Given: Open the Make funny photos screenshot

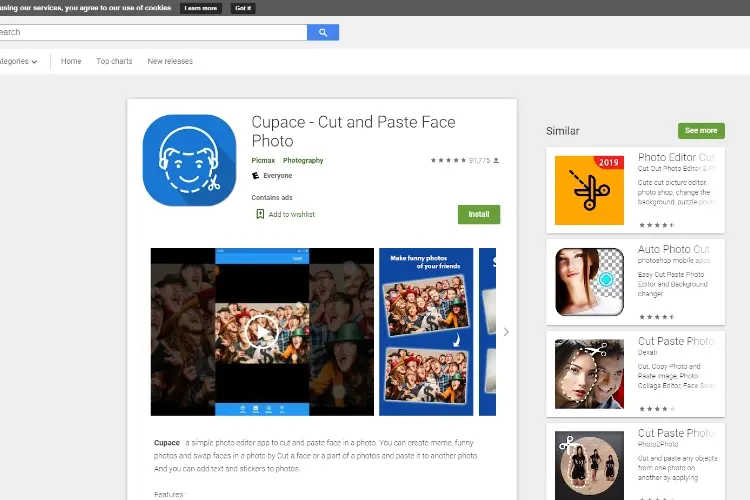Looking at the screenshot, I should point(426,332).
